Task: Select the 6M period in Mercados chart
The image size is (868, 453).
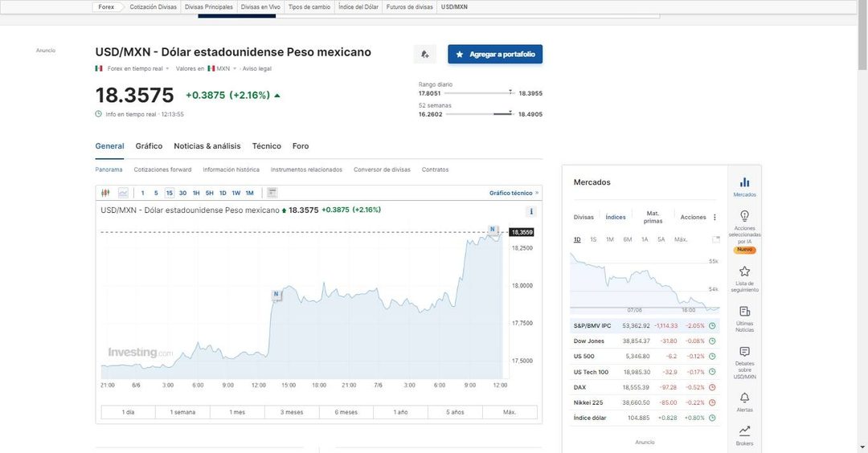Action: pyautogui.click(x=627, y=239)
